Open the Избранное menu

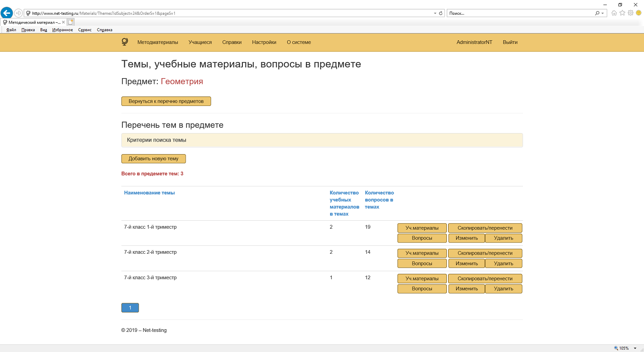tap(63, 30)
